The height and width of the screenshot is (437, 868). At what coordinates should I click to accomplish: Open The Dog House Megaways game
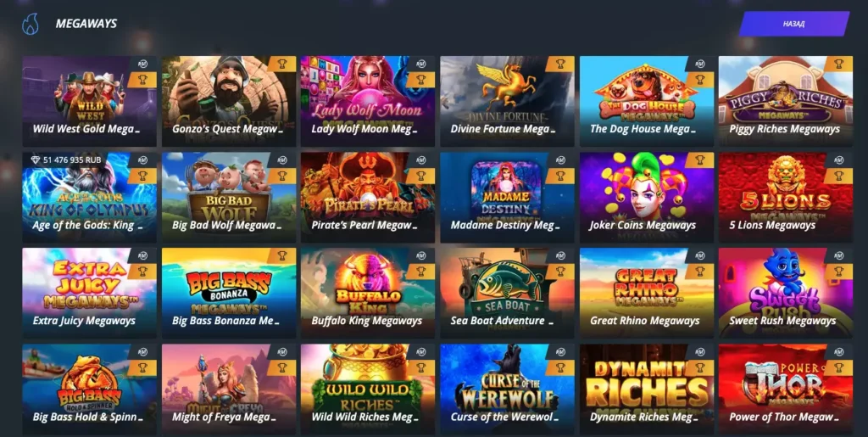tap(647, 101)
